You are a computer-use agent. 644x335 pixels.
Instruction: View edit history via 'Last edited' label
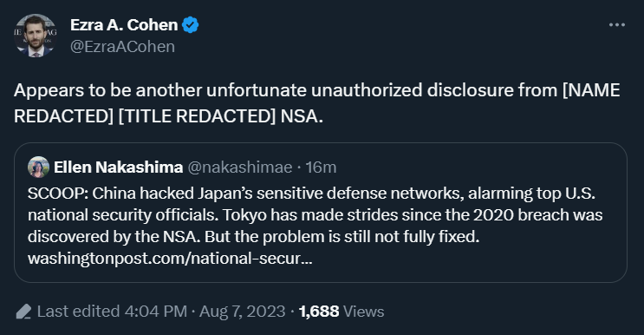(79, 312)
